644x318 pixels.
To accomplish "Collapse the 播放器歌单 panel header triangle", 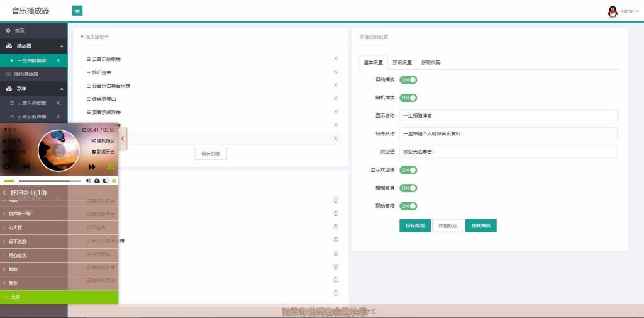I will pyautogui.click(x=82, y=37).
